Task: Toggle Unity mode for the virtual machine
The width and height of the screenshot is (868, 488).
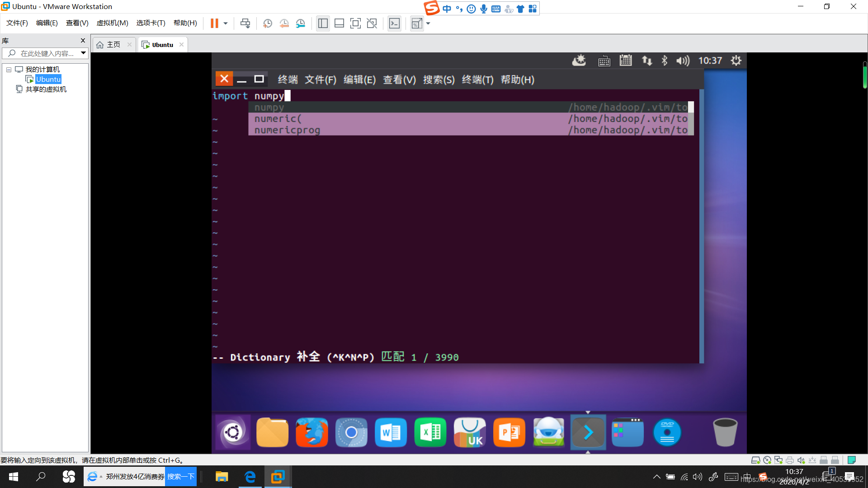Action: pyautogui.click(x=372, y=23)
